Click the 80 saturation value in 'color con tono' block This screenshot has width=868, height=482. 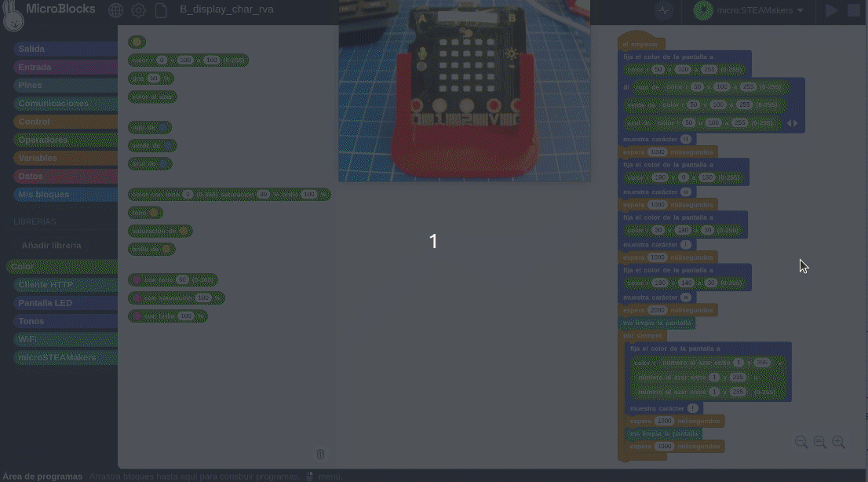point(264,195)
